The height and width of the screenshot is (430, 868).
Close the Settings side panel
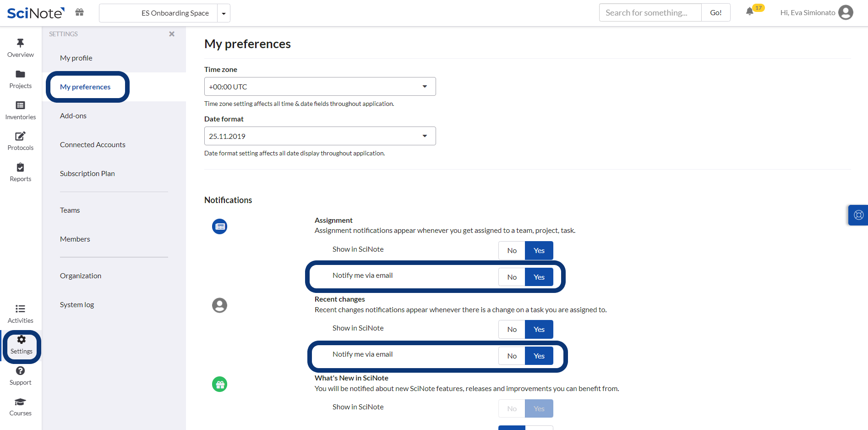pyautogui.click(x=172, y=34)
